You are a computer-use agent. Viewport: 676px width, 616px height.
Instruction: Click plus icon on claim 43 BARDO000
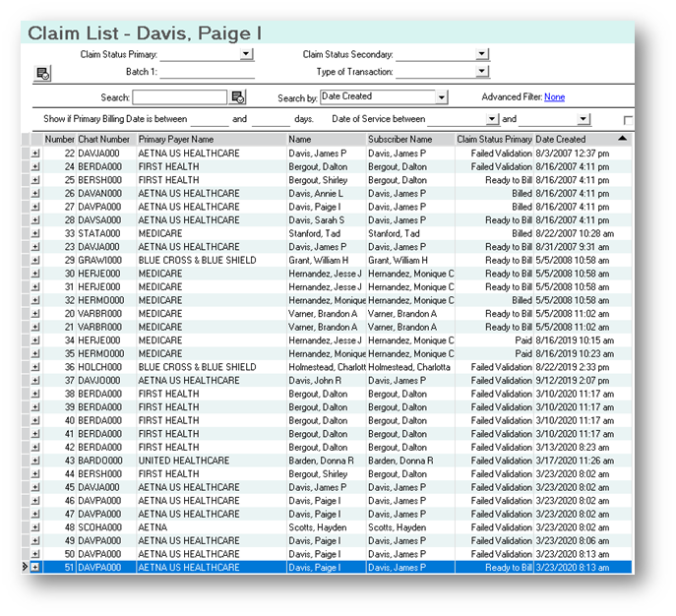point(36,461)
